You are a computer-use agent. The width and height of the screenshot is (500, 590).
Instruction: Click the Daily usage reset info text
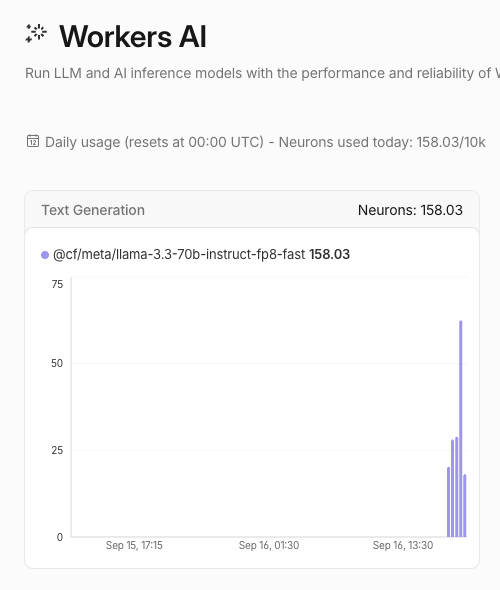click(265, 142)
